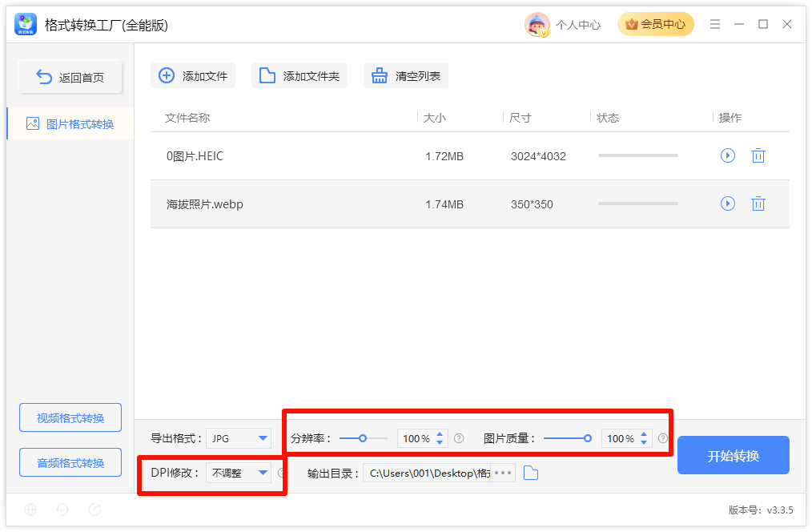
Task: Switch to 音频格式转换
Action: coord(70,462)
